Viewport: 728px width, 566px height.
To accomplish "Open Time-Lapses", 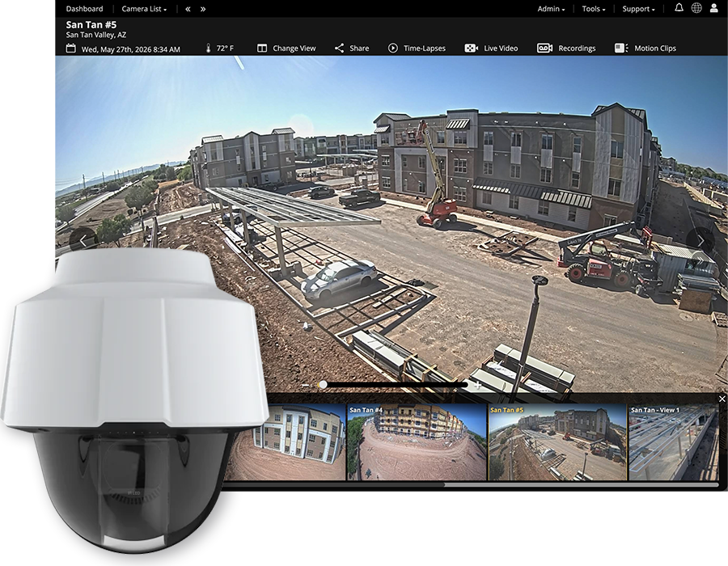I will point(425,49).
